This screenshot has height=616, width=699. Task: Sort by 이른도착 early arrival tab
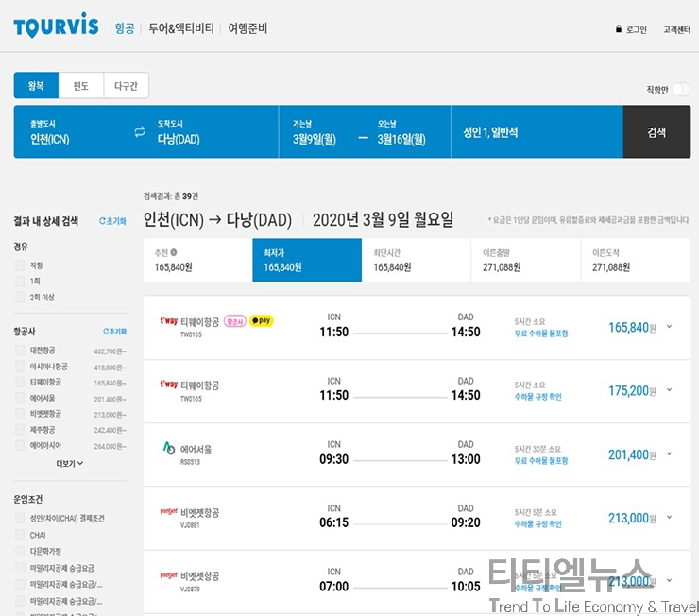pyautogui.click(x=636, y=260)
